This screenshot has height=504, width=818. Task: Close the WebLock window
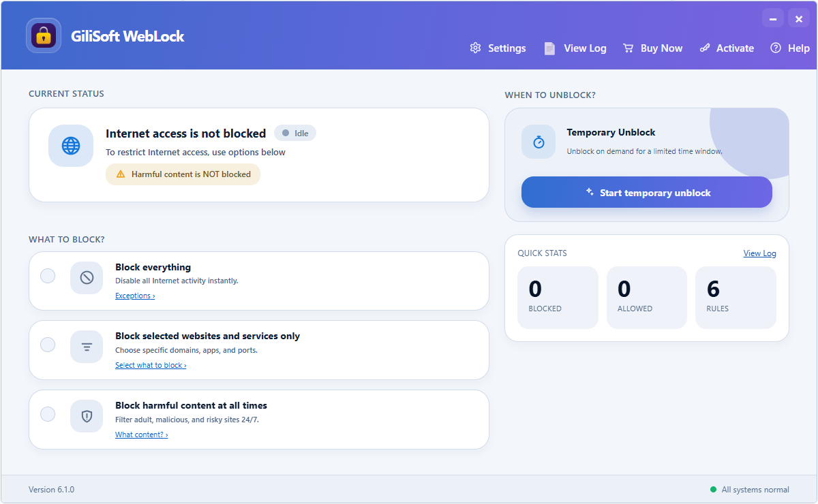[x=799, y=18]
